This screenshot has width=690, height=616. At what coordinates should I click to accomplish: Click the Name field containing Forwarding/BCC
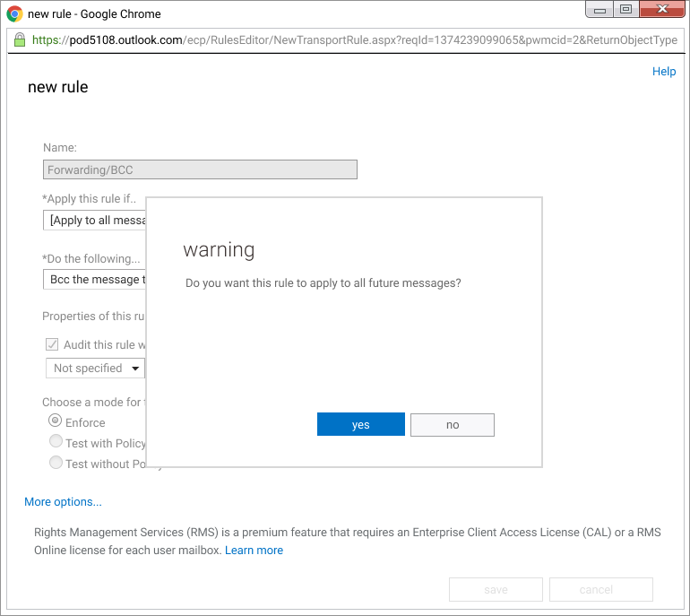(x=200, y=169)
